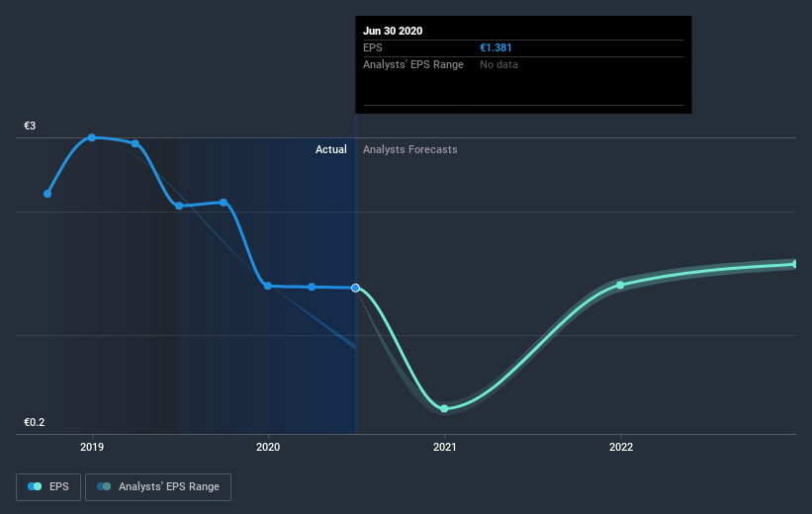
Task: Toggle the Analysts' EPS Range legend series
Action: pos(158,486)
